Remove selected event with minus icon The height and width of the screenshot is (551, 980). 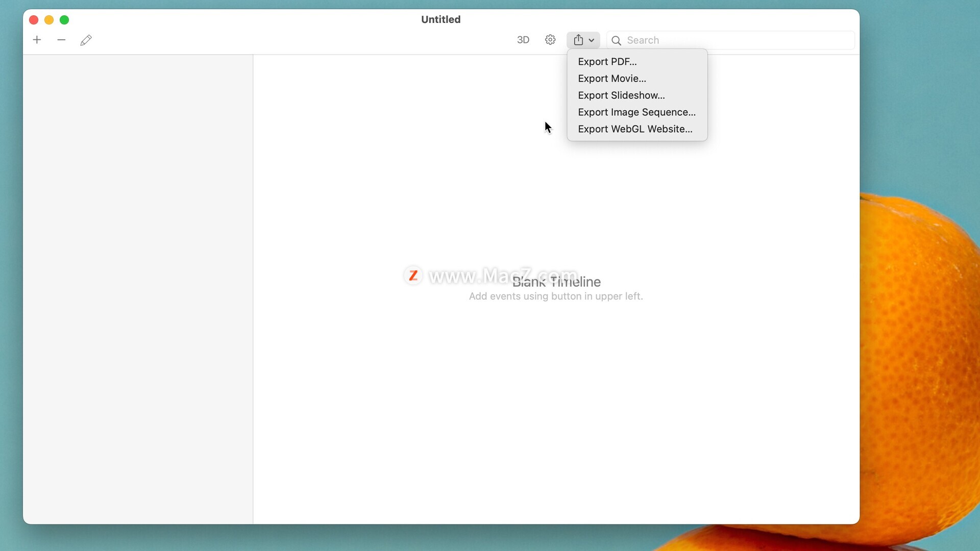[61, 40]
